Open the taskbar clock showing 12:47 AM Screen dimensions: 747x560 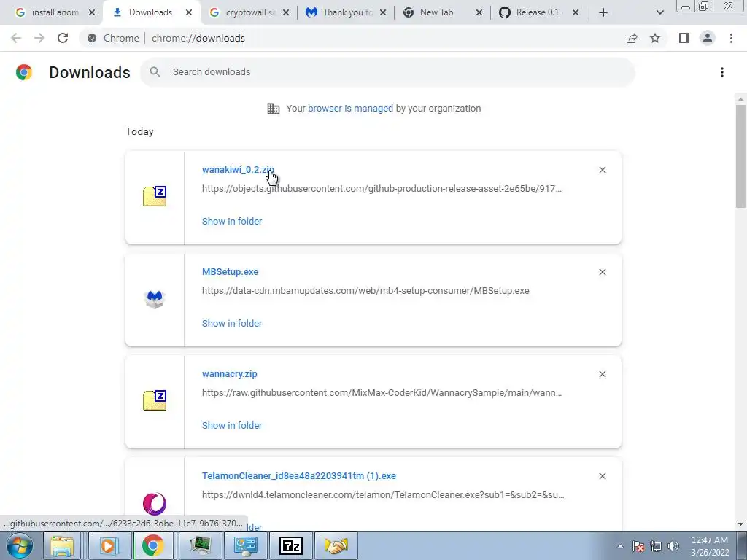coord(710,546)
